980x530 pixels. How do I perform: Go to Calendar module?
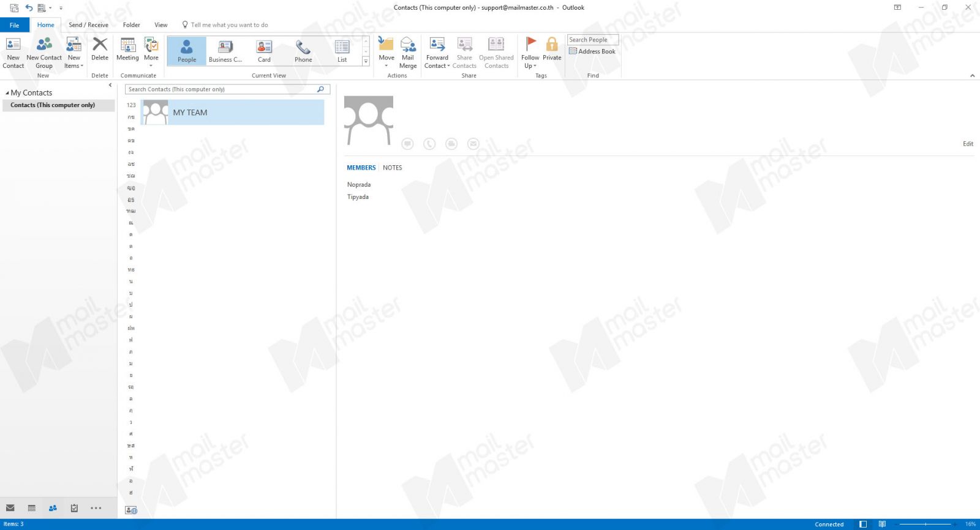pos(32,508)
